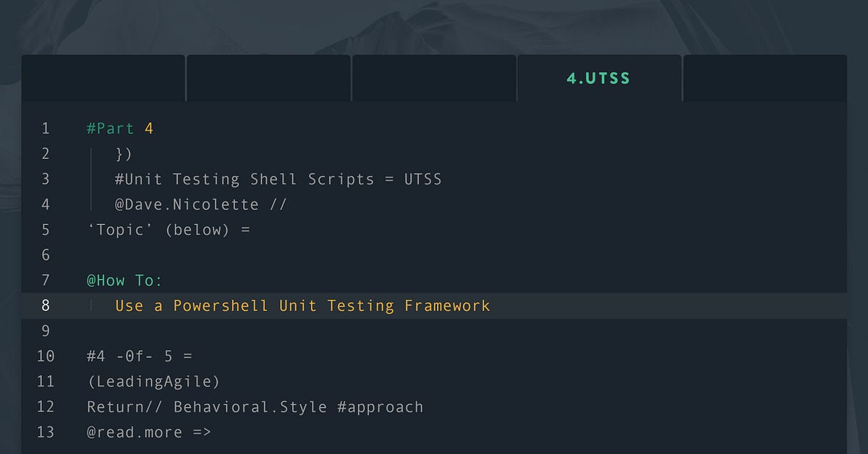868x454 pixels.
Task: Click the 'Topic' (below) text
Action: (x=168, y=229)
